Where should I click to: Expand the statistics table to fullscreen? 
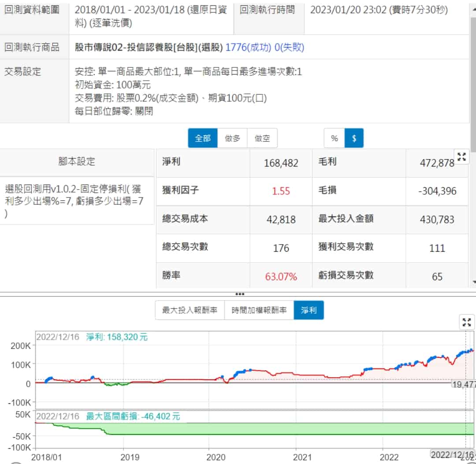pyautogui.click(x=461, y=156)
